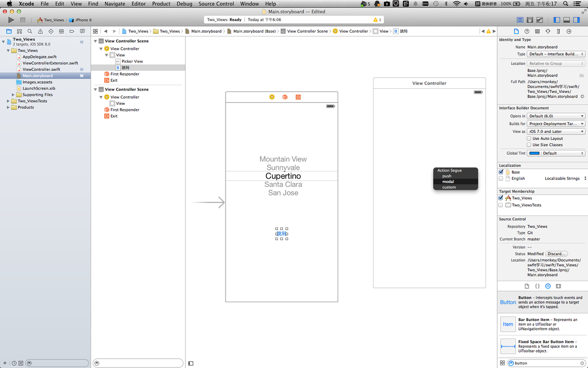Show the File Template library

coord(527,286)
